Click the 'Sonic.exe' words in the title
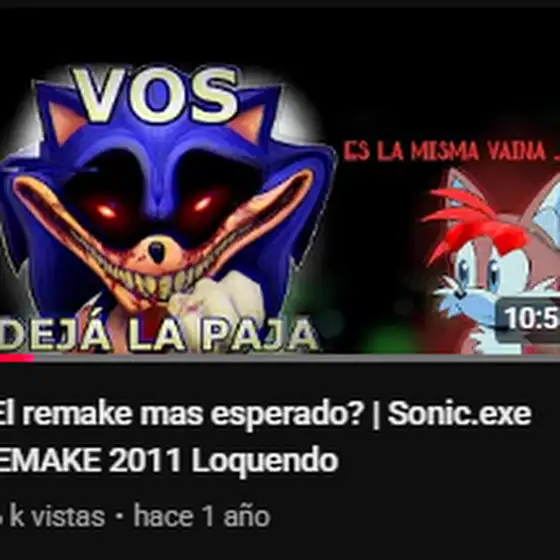 point(460,414)
